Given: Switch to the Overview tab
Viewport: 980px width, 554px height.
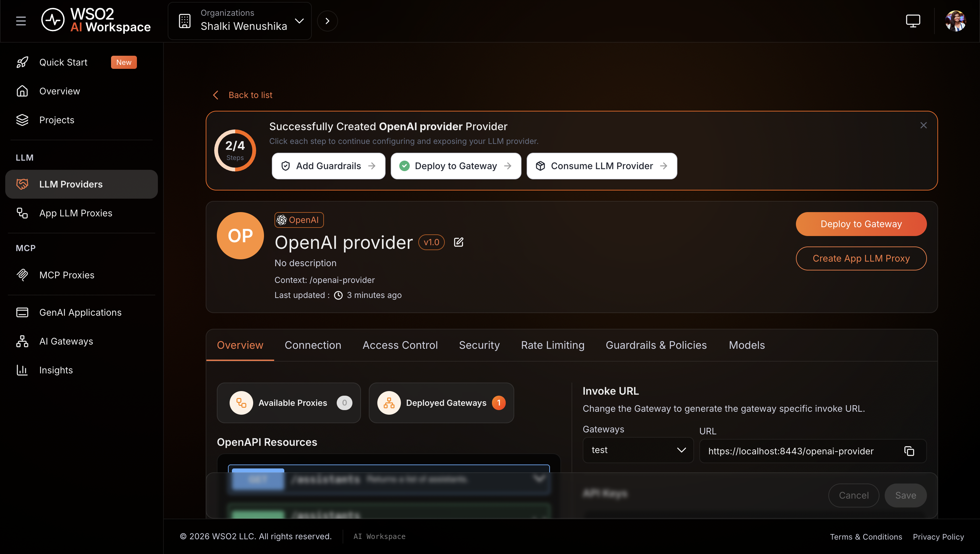Looking at the screenshot, I should pyautogui.click(x=240, y=345).
